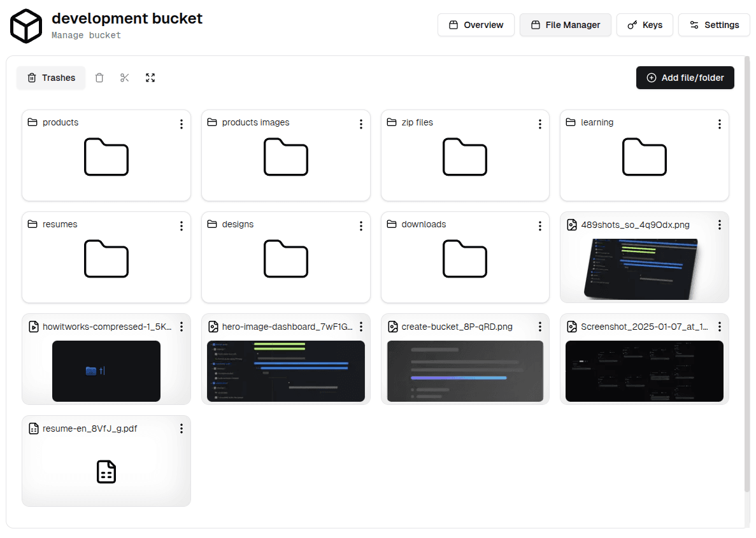Open the products folder
756x538 pixels.
click(106, 157)
